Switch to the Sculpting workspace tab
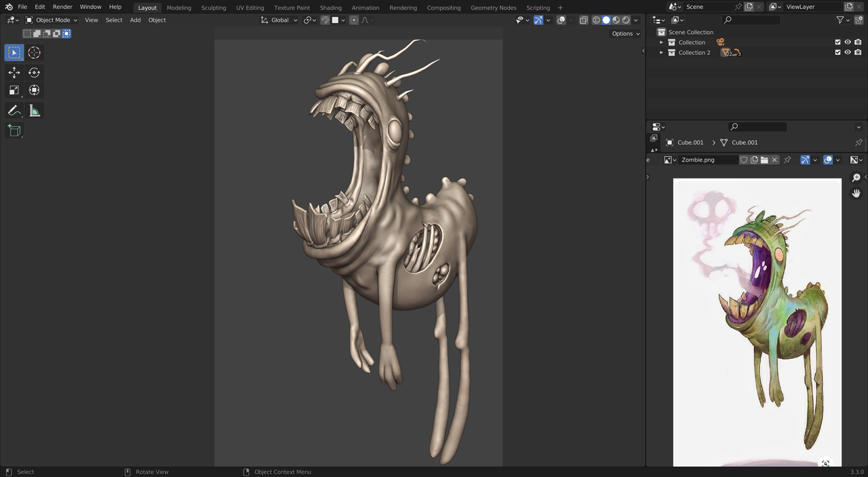868x477 pixels. [213, 7]
